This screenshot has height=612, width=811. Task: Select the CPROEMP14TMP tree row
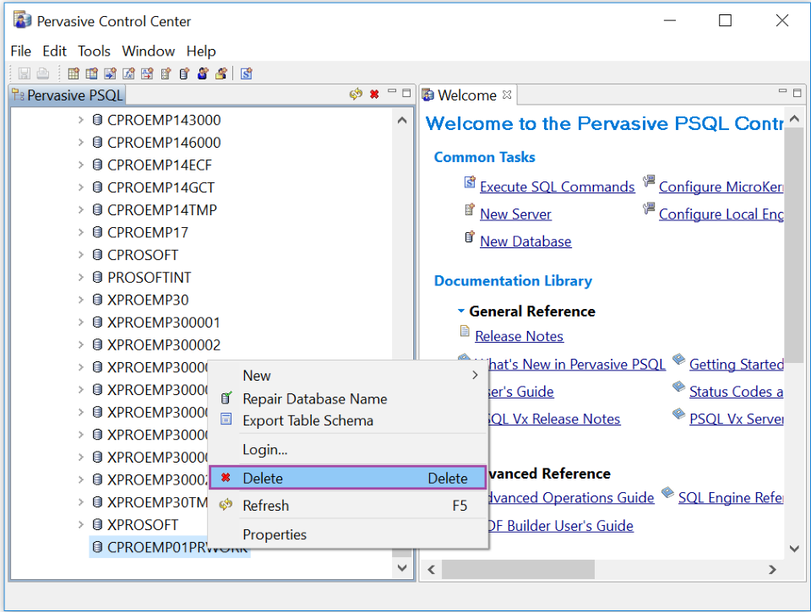click(x=162, y=210)
